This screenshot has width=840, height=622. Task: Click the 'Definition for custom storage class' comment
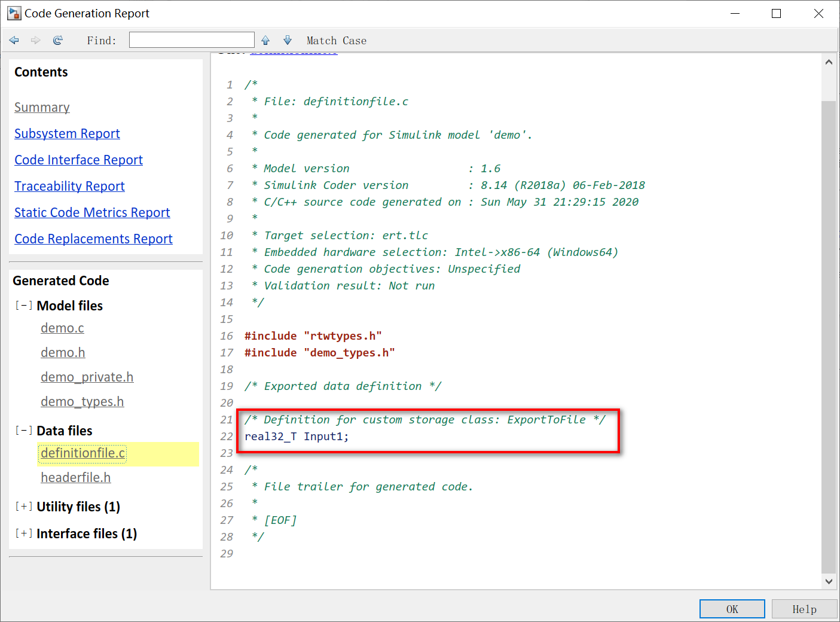425,420
